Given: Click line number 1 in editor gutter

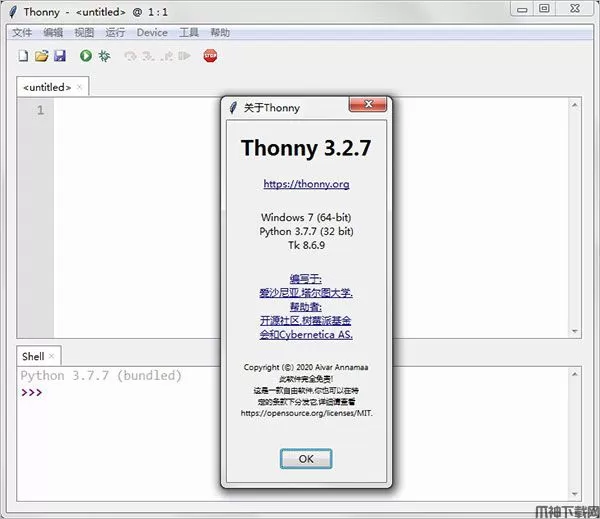Looking at the screenshot, I should click(40, 111).
